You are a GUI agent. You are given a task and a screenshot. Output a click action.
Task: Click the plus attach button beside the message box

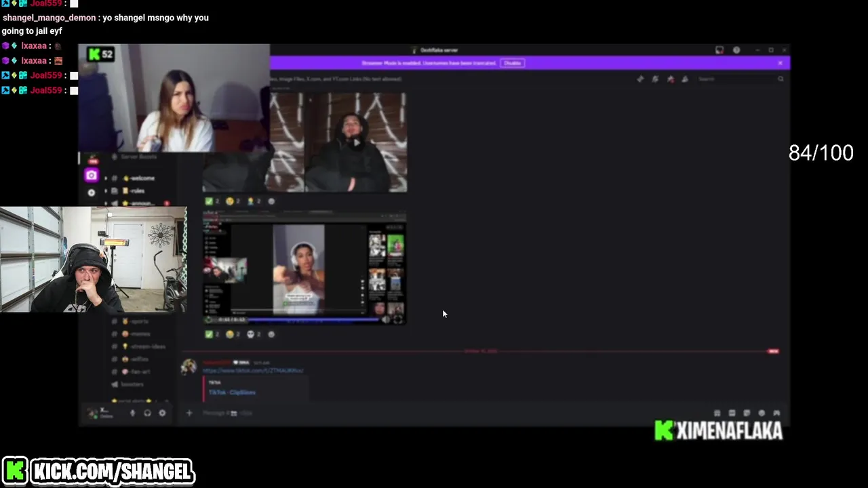click(189, 413)
